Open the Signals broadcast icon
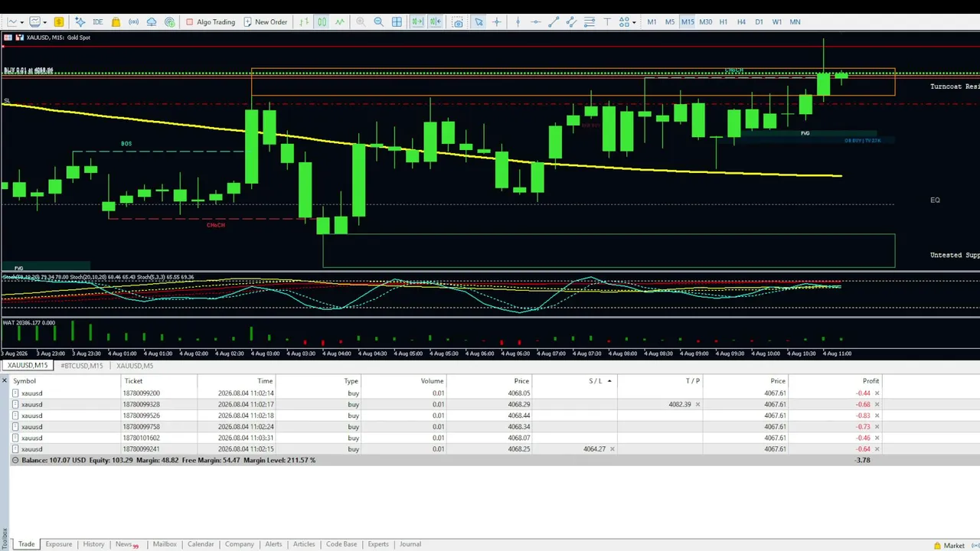980x551 pixels. pyautogui.click(x=133, y=21)
